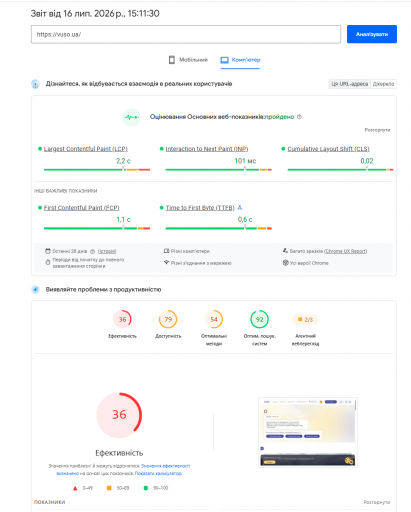Click the green circle 90–100 legend icon

tap(146, 488)
